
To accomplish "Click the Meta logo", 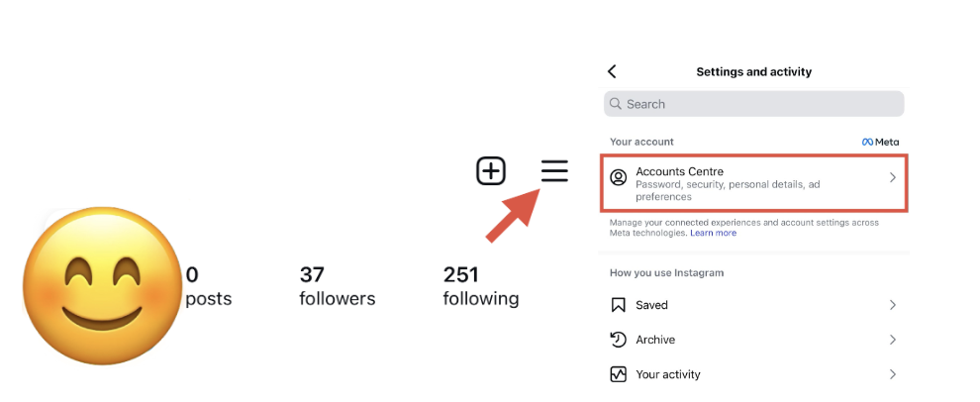I will [x=880, y=143].
